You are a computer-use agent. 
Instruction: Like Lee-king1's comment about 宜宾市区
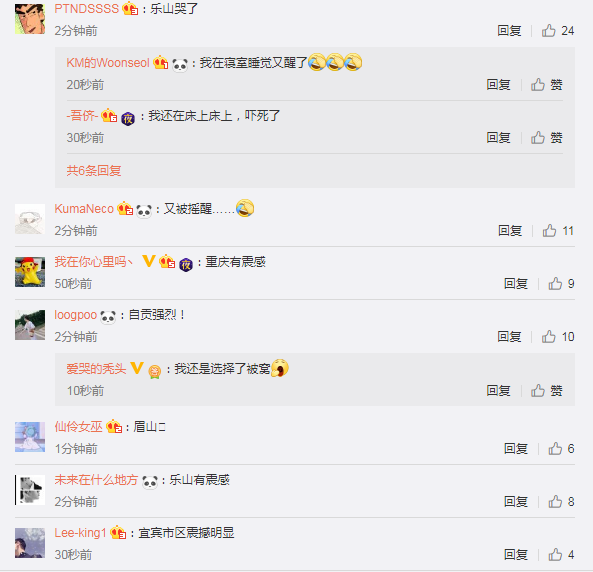[x=555, y=554]
